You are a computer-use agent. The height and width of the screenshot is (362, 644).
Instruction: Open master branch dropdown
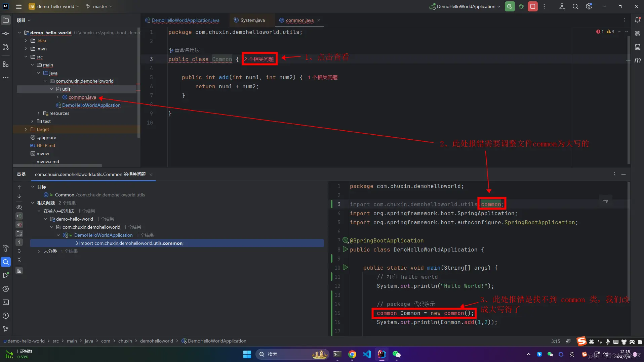99,6
